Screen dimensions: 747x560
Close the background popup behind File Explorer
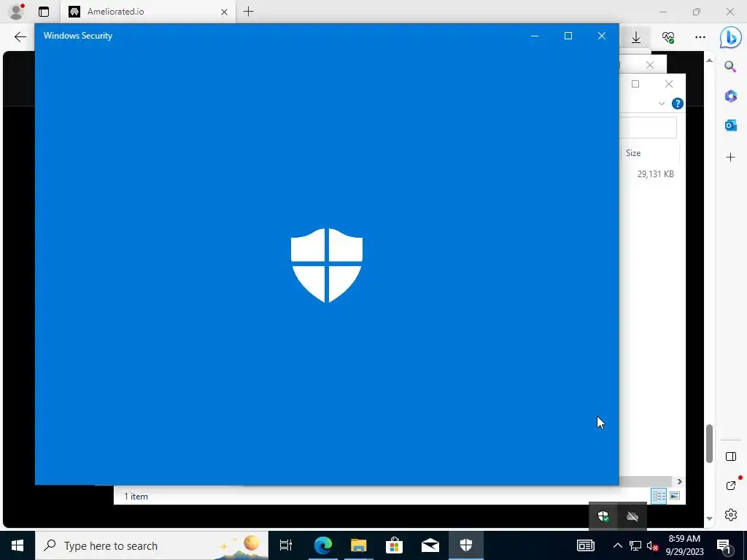click(x=650, y=65)
